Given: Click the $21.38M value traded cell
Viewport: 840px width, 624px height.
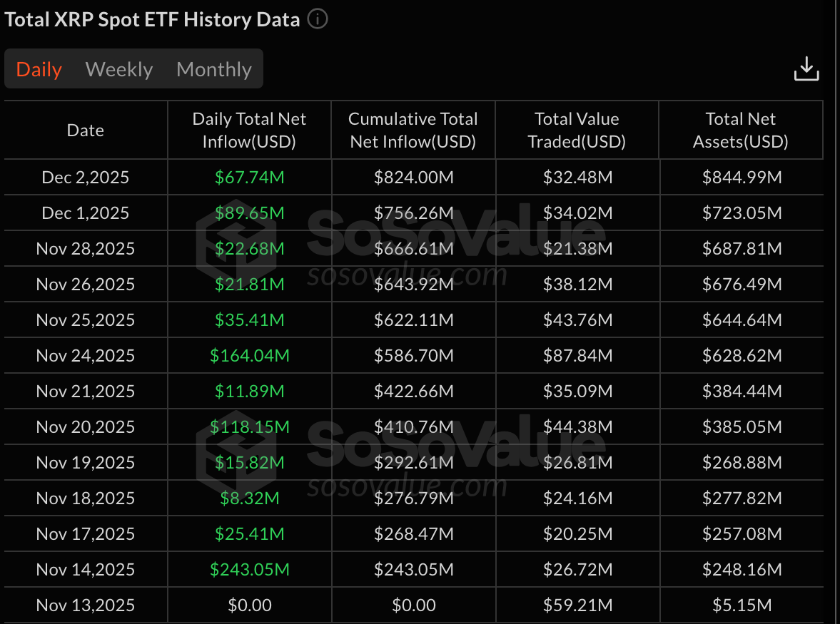Looking at the screenshot, I should (x=577, y=248).
